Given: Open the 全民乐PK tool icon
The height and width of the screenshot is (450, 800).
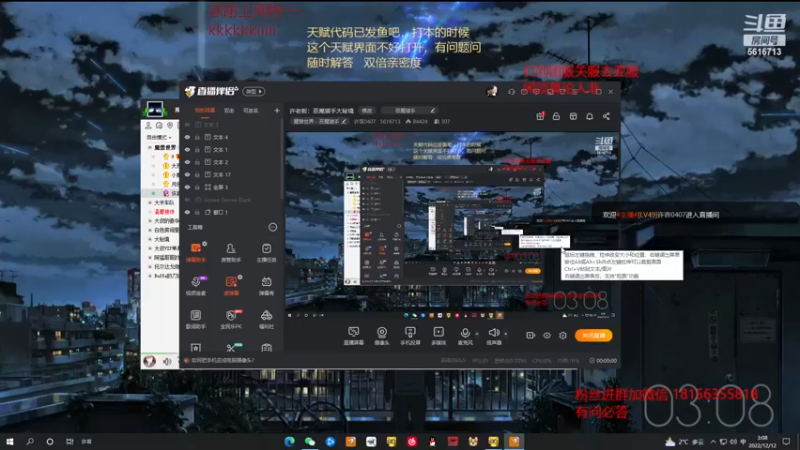Looking at the screenshot, I should 231,319.
